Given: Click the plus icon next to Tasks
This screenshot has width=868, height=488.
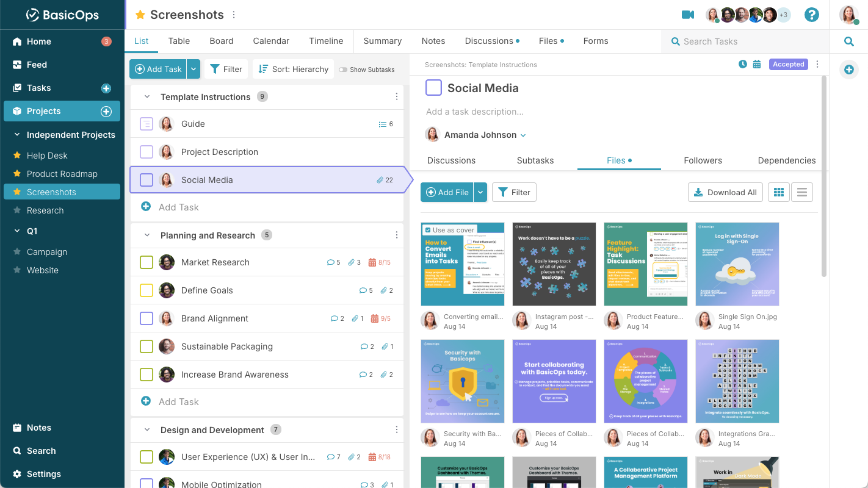Looking at the screenshot, I should click(106, 88).
